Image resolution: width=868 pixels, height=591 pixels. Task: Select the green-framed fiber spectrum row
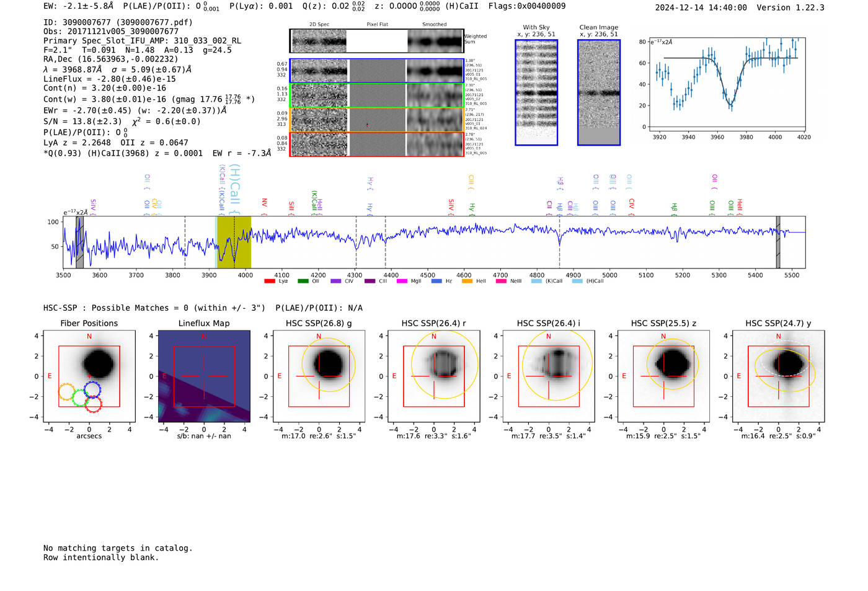pos(376,95)
